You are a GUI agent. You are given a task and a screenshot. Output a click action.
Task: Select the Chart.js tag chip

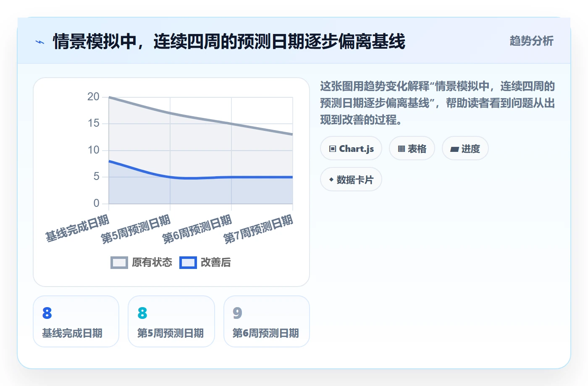[351, 149]
